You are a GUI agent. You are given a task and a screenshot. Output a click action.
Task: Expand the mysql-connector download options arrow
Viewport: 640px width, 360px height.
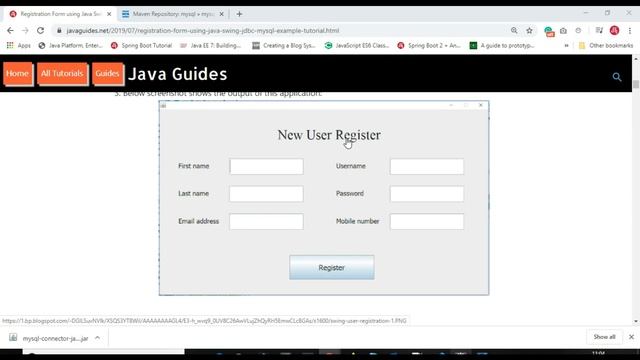[98, 338]
